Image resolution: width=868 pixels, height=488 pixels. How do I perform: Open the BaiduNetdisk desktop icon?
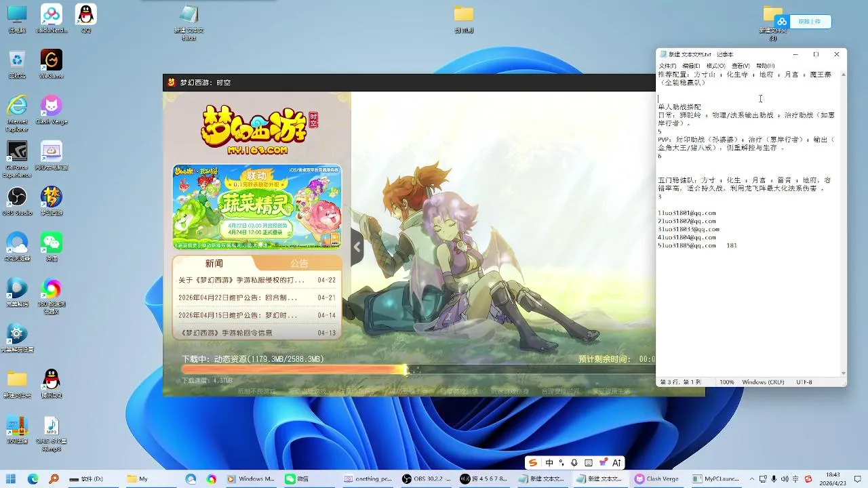click(x=52, y=18)
